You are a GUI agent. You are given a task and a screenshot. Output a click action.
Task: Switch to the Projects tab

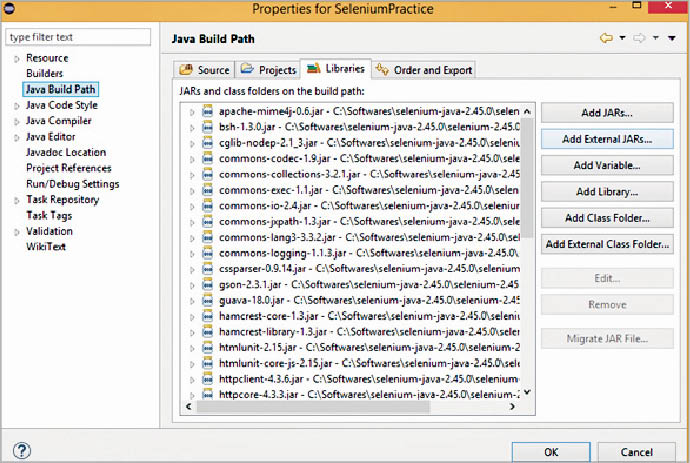coord(269,70)
